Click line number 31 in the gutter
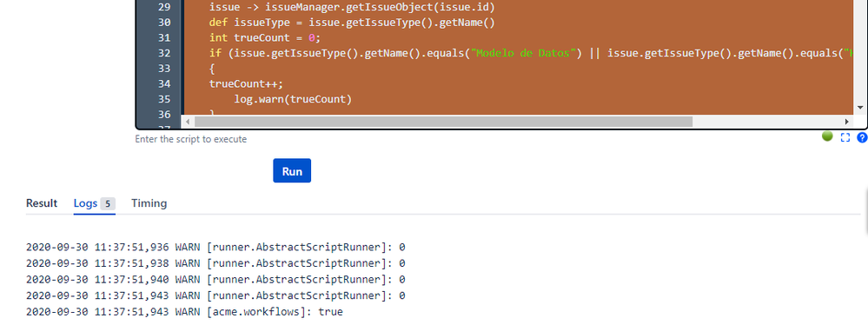This screenshot has height=325, width=868. (164, 37)
